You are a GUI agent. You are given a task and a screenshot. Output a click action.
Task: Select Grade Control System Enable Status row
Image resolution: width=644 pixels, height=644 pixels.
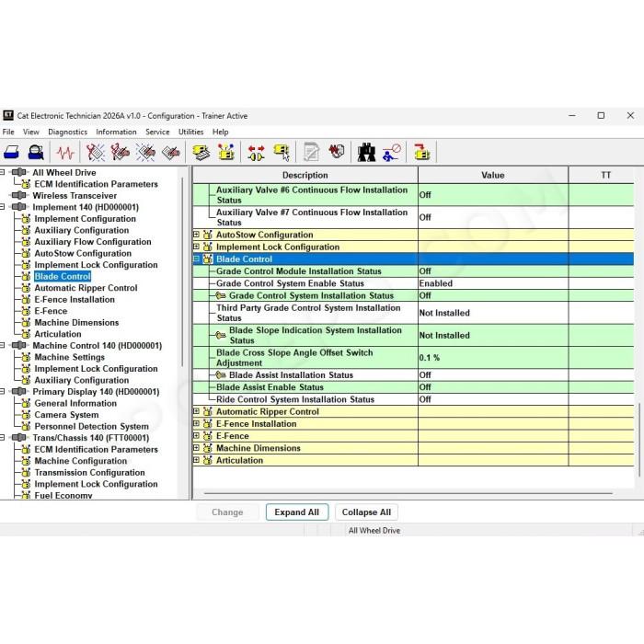[x=413, y=283]
